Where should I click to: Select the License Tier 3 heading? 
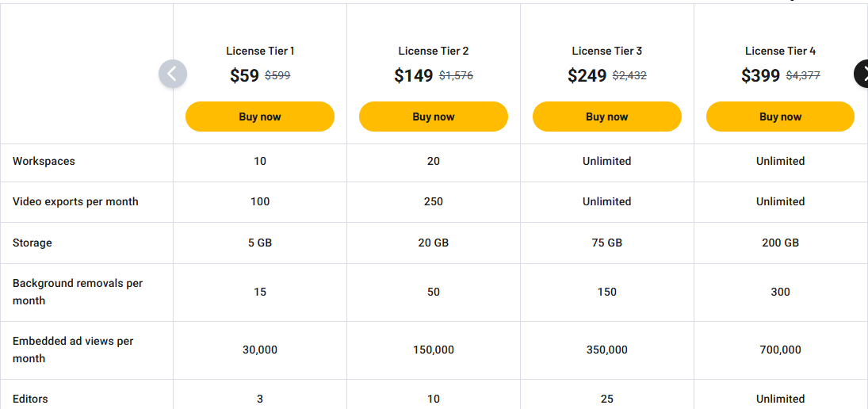[x=607, y=51]
